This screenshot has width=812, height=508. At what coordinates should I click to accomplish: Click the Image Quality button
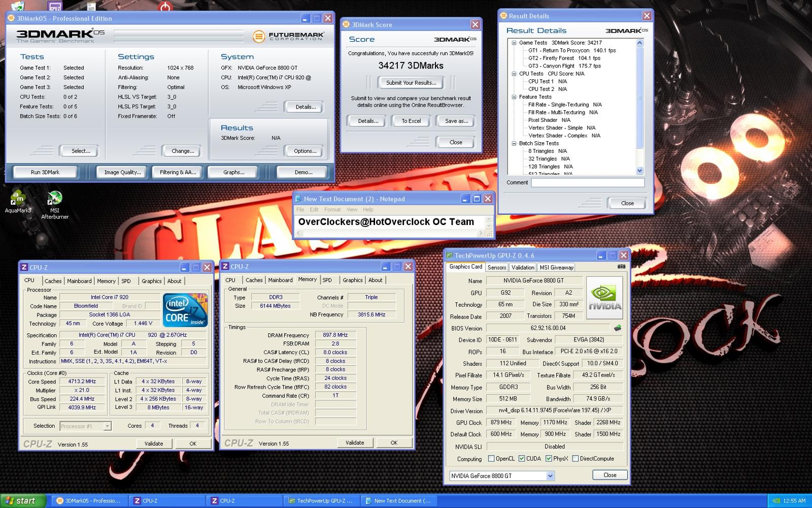click(x=122, y=172)
